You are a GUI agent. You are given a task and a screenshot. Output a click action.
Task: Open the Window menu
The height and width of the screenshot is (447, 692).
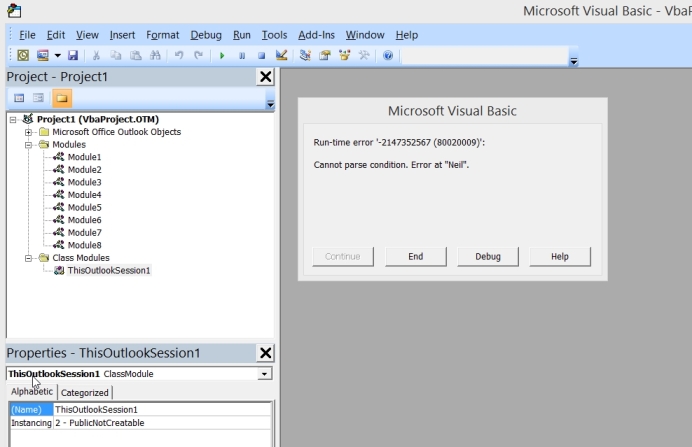click(365, 35)
